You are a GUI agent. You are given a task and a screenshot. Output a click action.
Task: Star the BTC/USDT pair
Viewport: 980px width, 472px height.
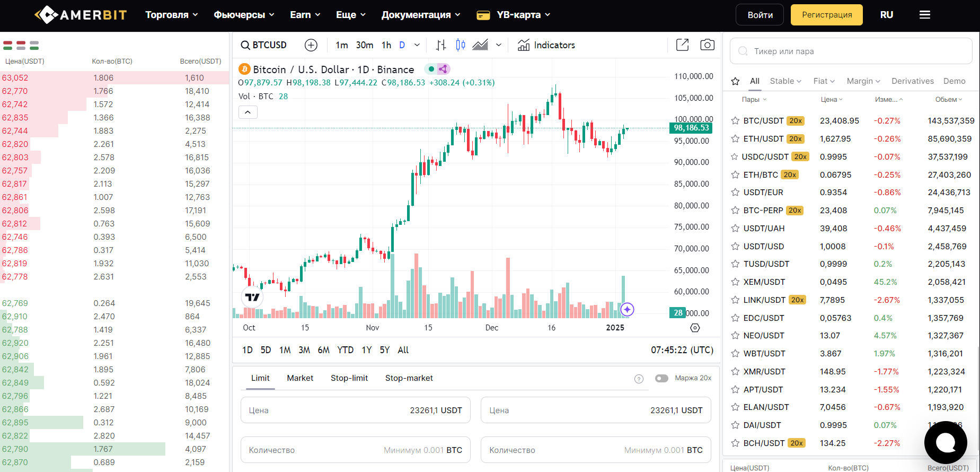pyautogui.click(x=735, y=121)
